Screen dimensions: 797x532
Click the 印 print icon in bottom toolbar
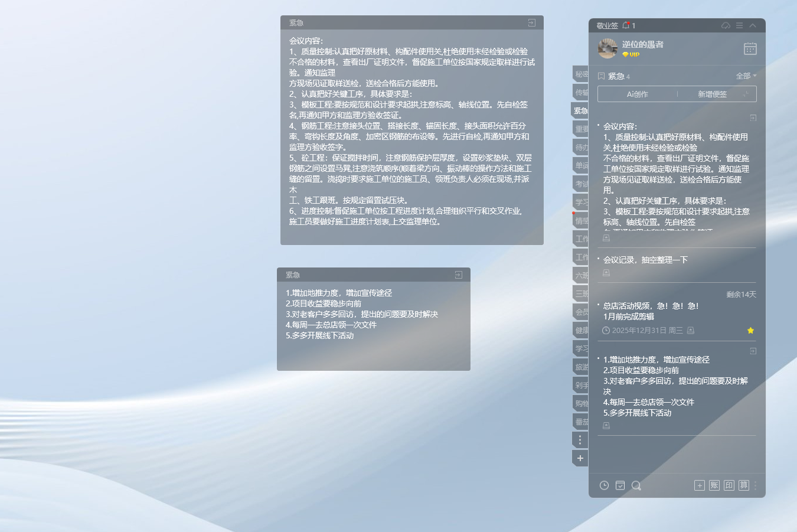(729, 485)
